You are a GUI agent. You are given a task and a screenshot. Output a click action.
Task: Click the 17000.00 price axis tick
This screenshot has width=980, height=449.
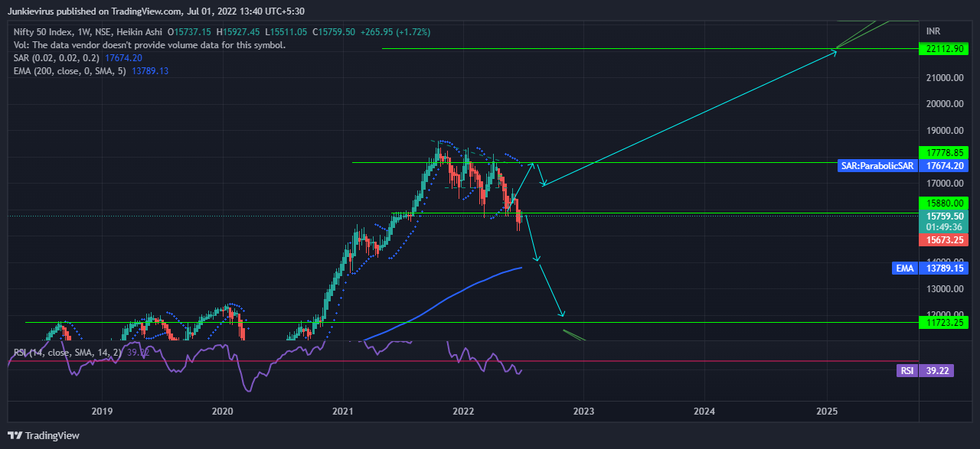point(943,184)
